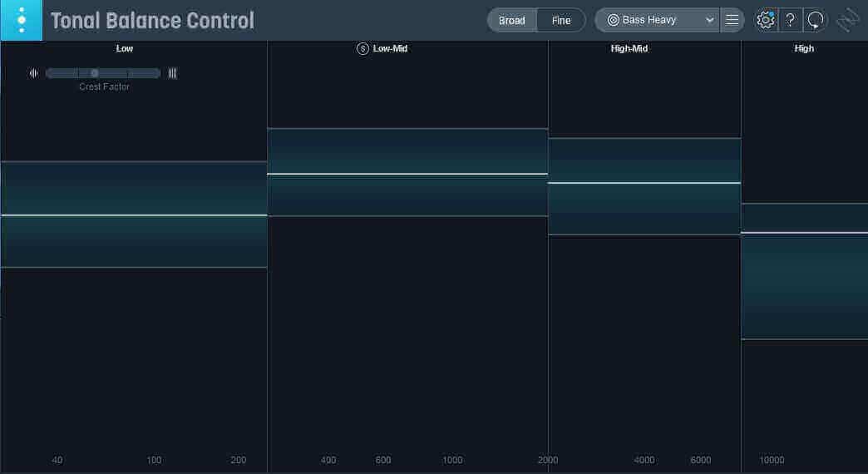Select the Low band label
The image size is (868, 474).
click(x=125, y=49)
